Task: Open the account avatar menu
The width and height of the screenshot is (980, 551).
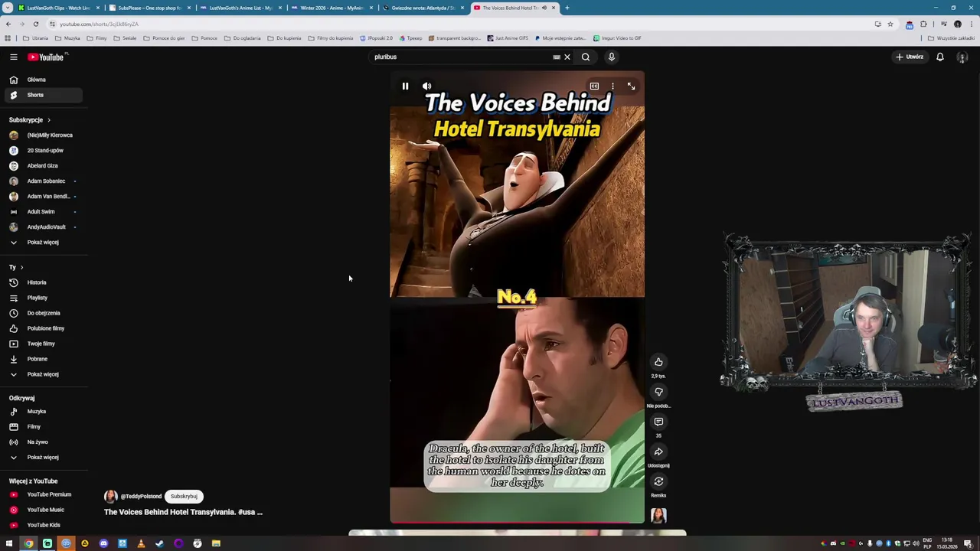Action: (962, 57)
